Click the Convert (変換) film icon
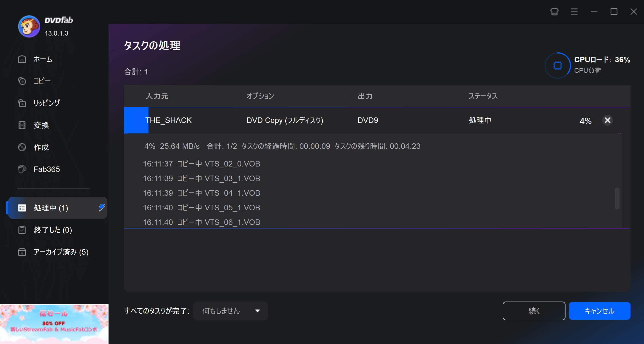 coord(22,125)
